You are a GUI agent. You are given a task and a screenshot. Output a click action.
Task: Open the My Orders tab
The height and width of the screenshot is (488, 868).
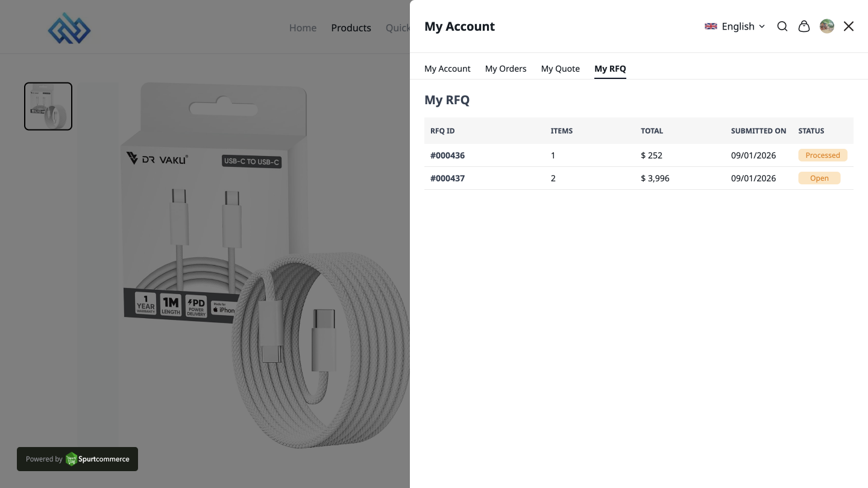pos(505,69)
